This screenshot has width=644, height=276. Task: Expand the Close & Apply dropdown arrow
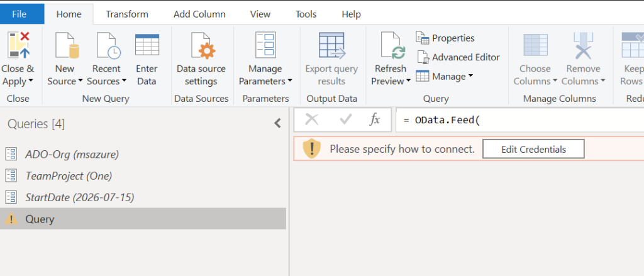point(31,81)
